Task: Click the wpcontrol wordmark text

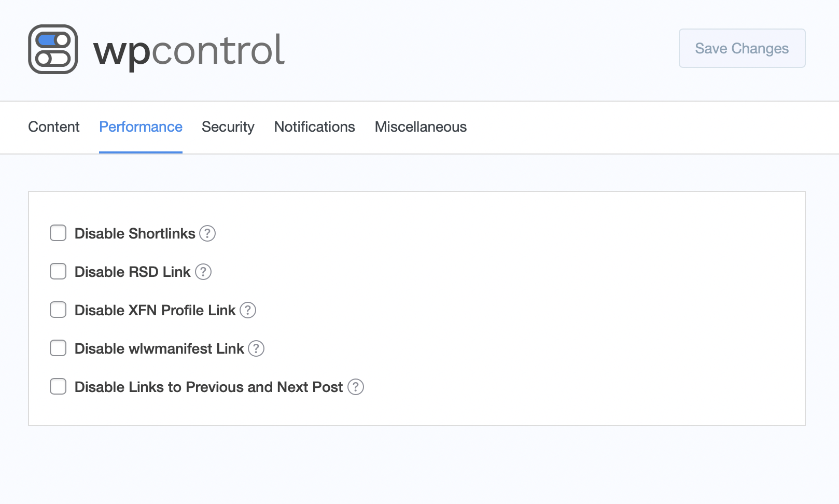Action: pos(189,50)
